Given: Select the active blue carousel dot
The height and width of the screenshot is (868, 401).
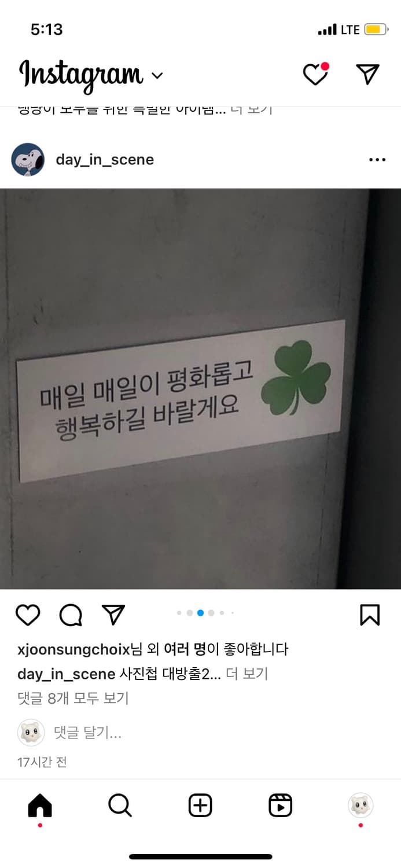Looking at the screenshot, I should 200,613.
